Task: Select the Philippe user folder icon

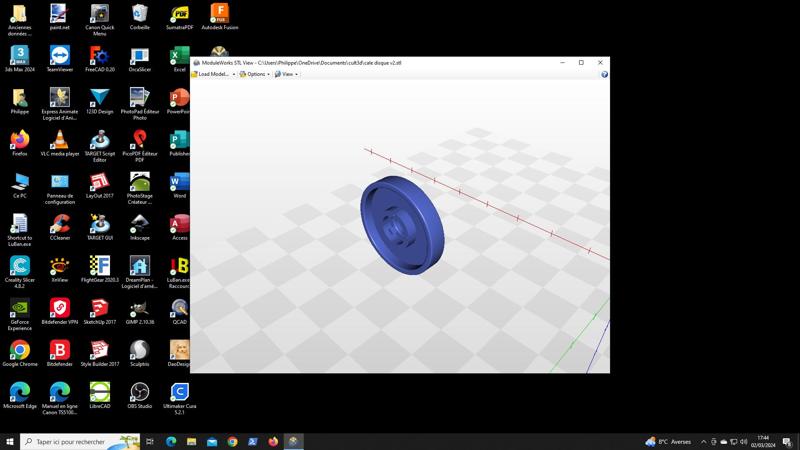Action: [x=20, y=101]
